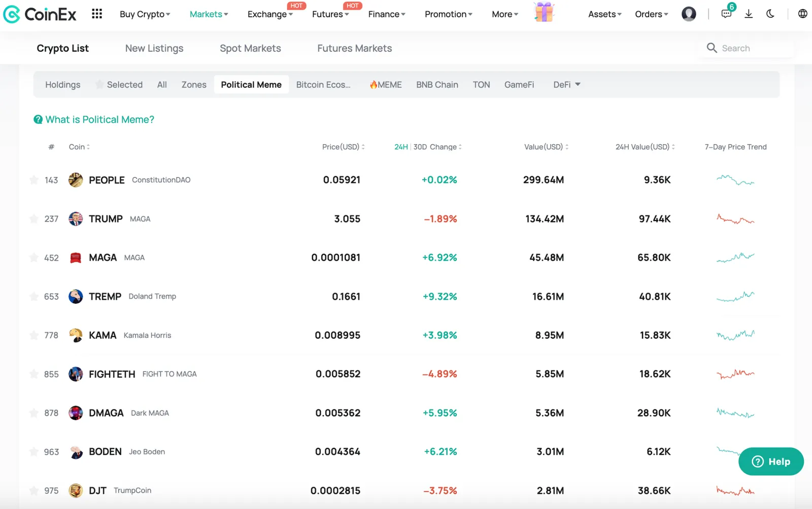Viewport: 812px width, 509px height.
Task: Switch to New Listings tab
Action: click(x=154, y=48)
